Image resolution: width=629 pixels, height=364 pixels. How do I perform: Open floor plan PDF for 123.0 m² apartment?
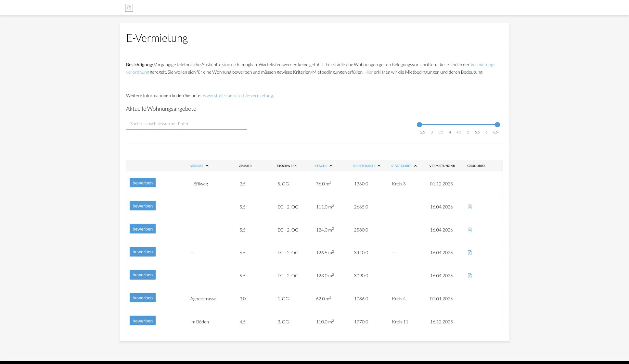click(x=469, y=276)
